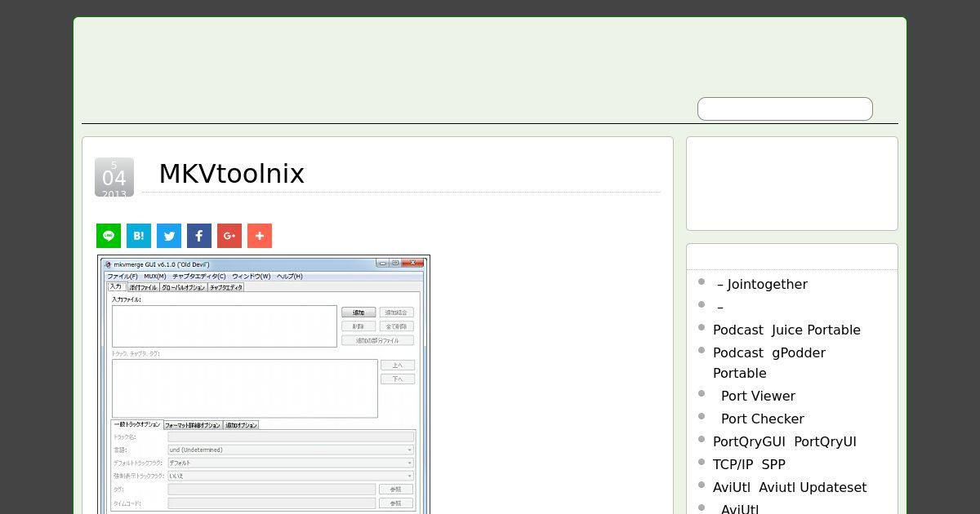This screenshot has width=980, height=514.
Task: Open the デフォルト track flag dropdown
Action: [291, 463]
